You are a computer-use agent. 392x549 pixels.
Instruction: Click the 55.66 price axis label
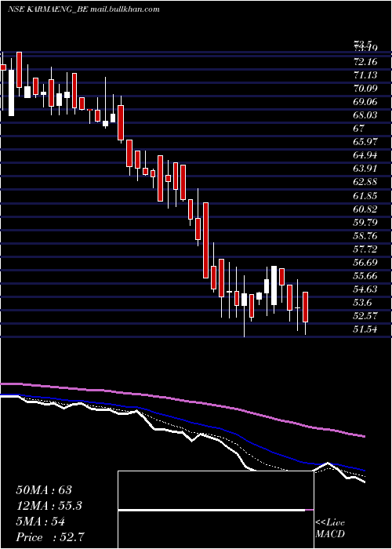tap(366, 275)
